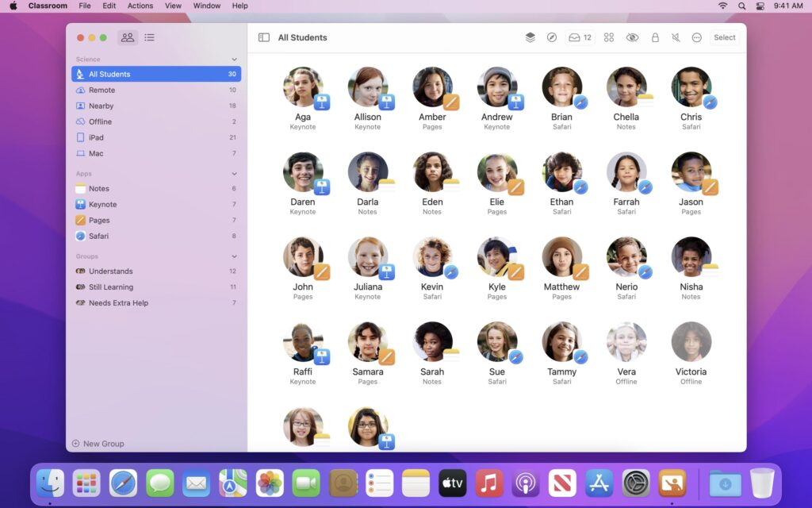The width and height of the screenshot is (812, 508).
Task: Click the four-circles view screens icon
Action: (609, 37)
